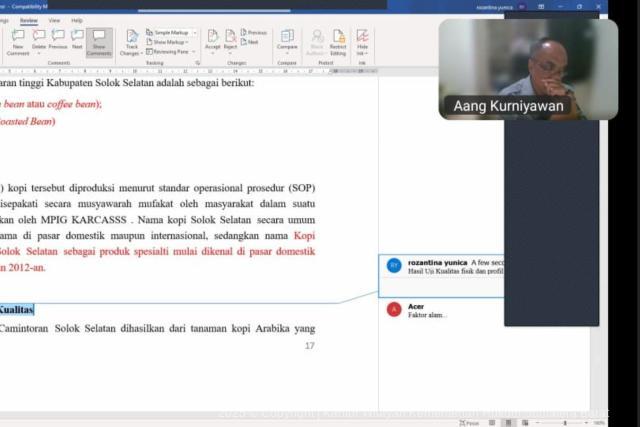Select the Acer comment 'Faktor alam'
Image resolution: width=640 pixels, height=427 pixels.
point(427,315)
